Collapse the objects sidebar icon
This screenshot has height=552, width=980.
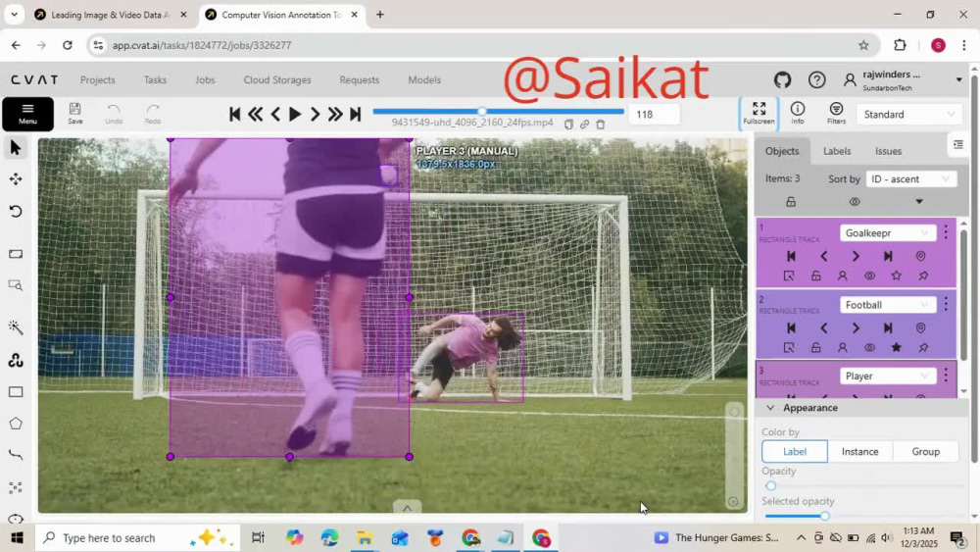[x=958, y=145]
